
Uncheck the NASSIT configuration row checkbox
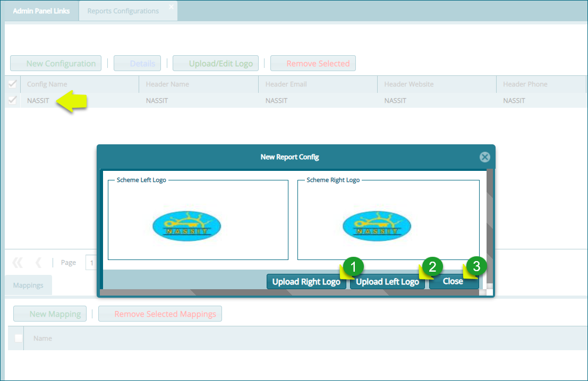pos(12,100)
